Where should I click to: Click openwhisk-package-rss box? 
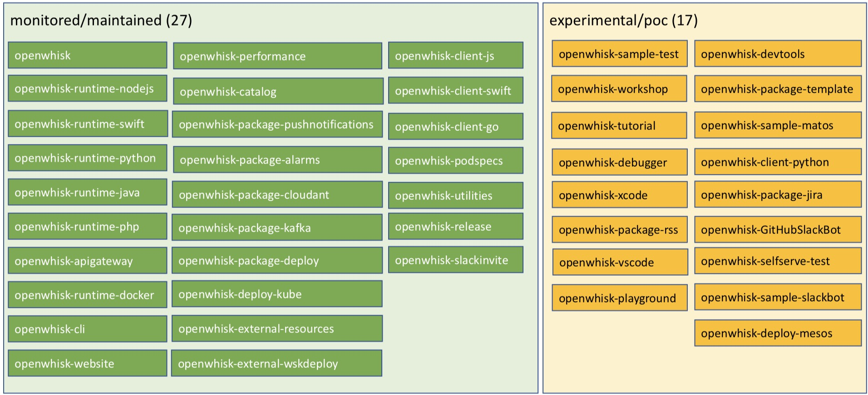620,229
